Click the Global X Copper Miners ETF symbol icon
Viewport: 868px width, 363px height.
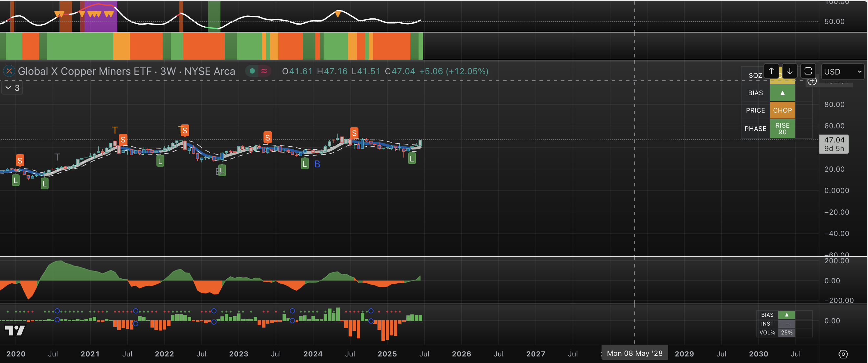click(x=9, y=71)
